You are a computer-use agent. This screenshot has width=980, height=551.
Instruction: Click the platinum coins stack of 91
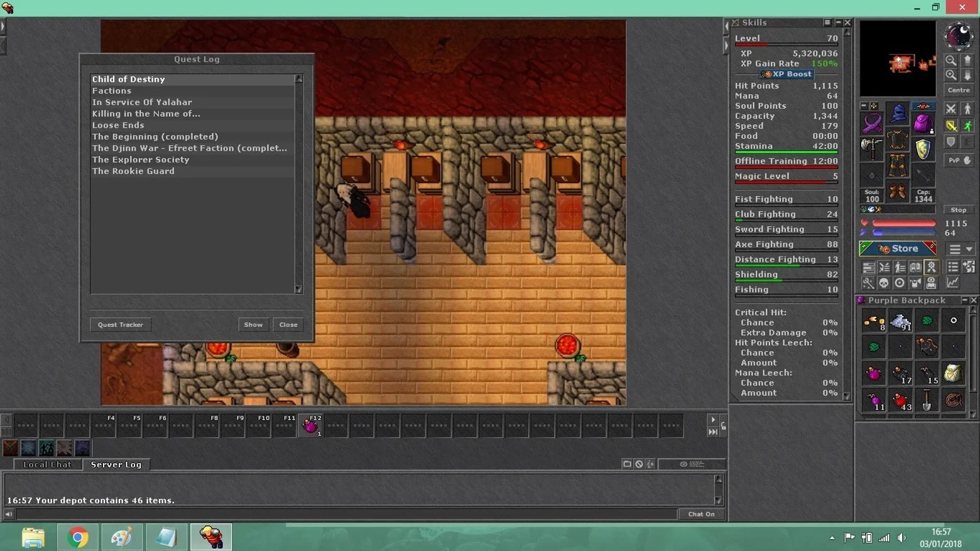click(900, 321)
